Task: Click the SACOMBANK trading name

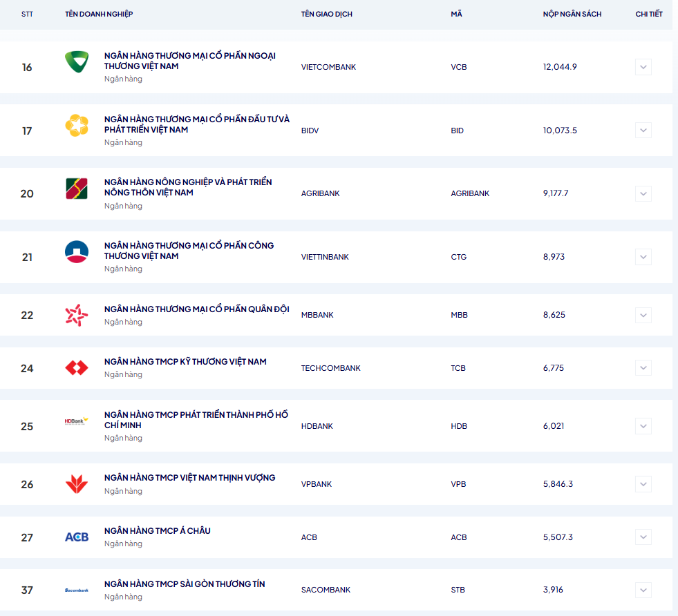Action: click(x=326, y=590)
